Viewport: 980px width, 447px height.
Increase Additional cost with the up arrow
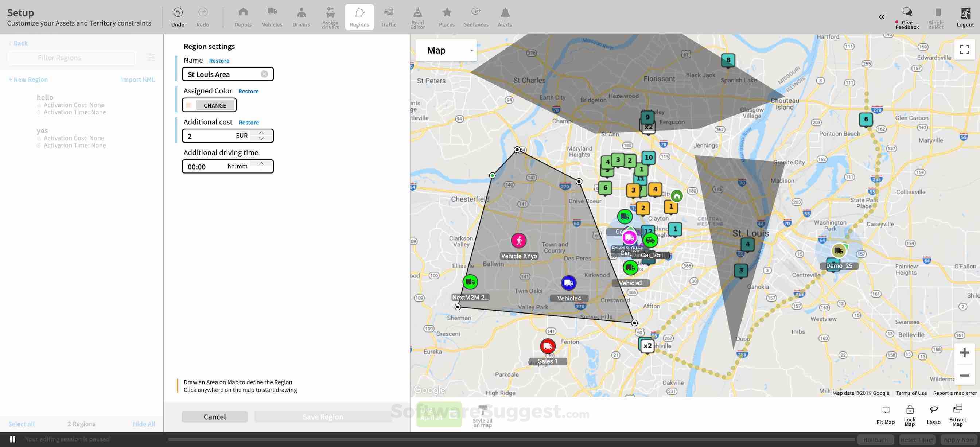(x=261, y=133)
